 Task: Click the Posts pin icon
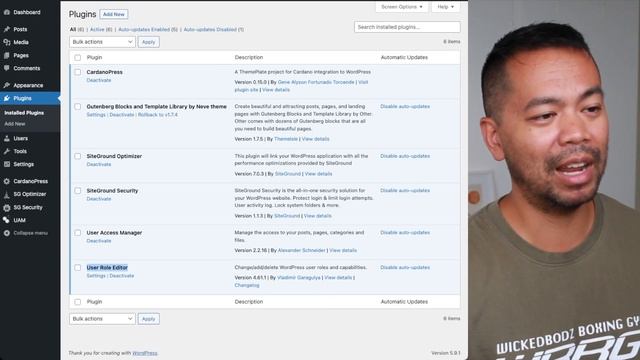click(7, 29)
